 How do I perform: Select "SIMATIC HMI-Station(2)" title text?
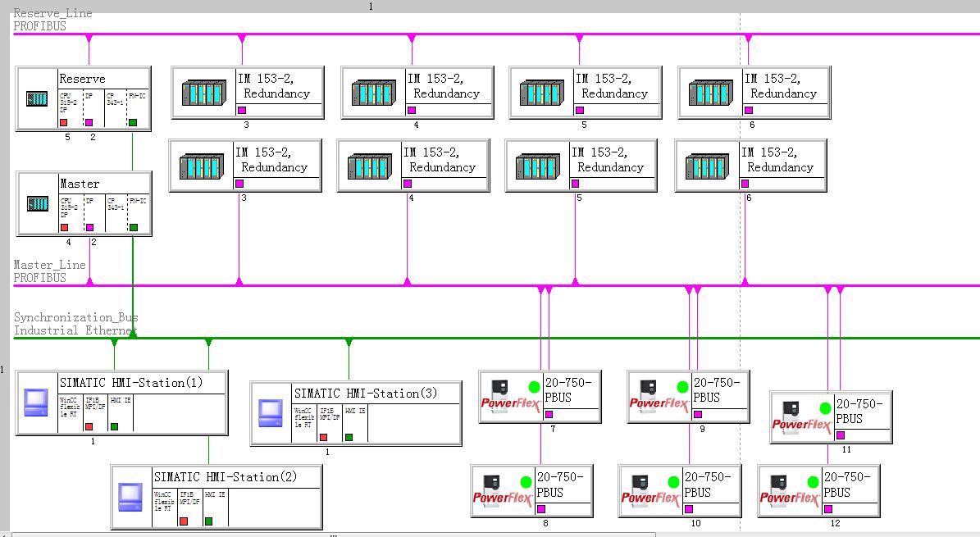tap(226, 477)
